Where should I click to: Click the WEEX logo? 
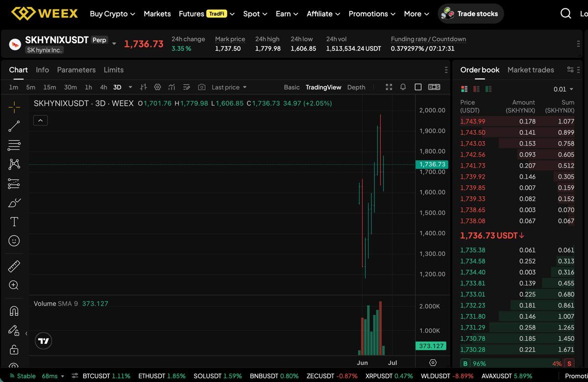(x=45, y=13)
